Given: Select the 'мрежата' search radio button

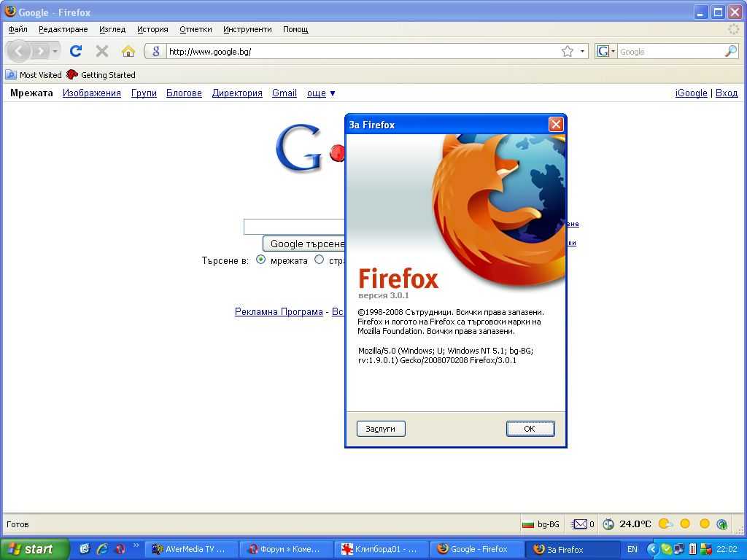Looking at the screenshot, I should click(x=260, y=260).
